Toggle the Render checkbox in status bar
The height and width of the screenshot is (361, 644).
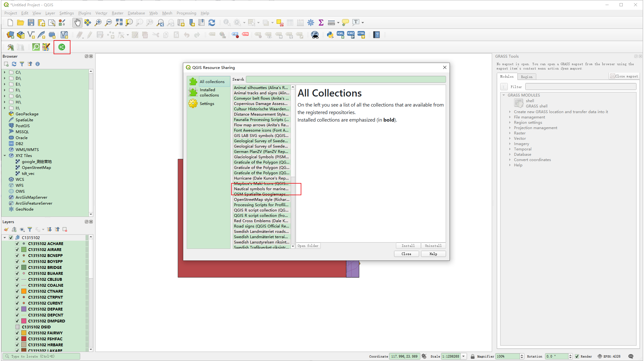point(577,356)
